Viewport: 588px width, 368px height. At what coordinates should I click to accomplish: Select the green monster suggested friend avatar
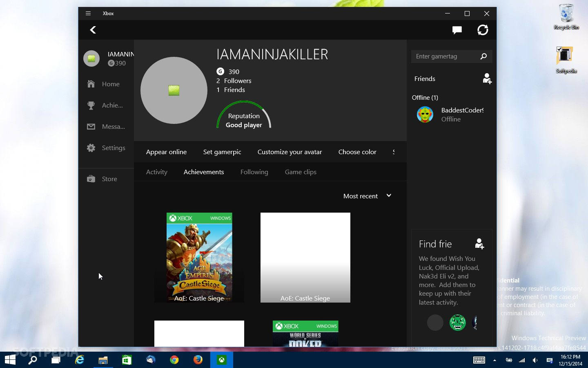point(457,323)
